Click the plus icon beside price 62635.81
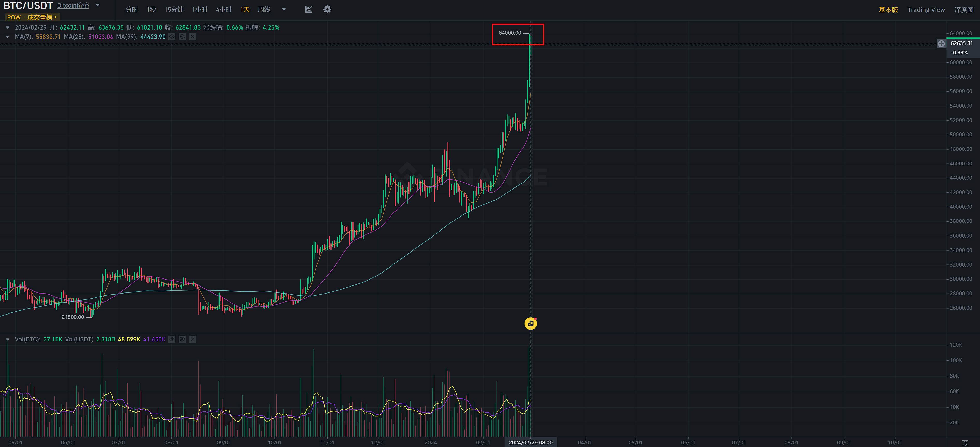 click(941, 44)
